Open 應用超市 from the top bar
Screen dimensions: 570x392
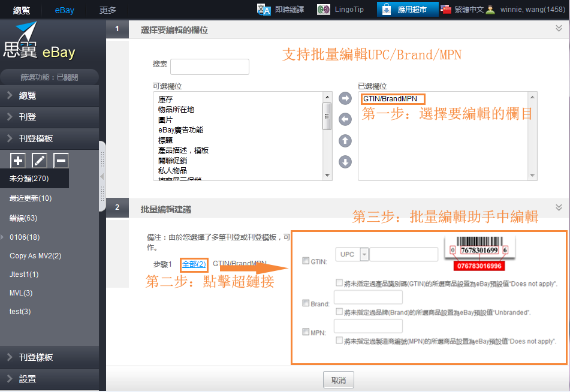point(408,10)
